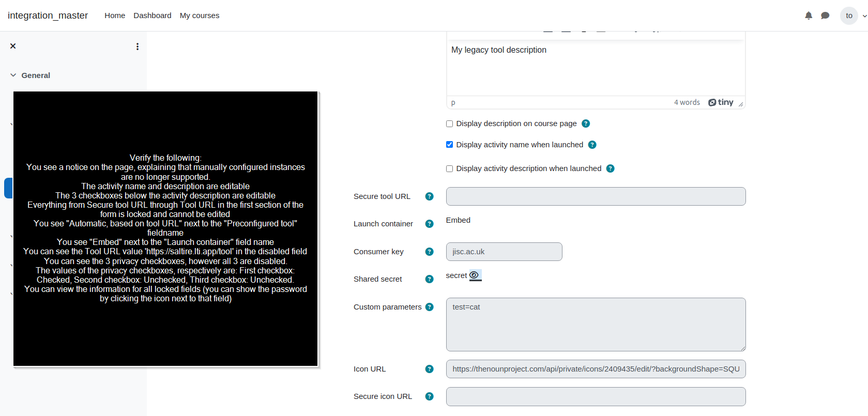Screen dimensions: 868x416
Task: Click the integration_master site name link
Action: pos(48,16)
